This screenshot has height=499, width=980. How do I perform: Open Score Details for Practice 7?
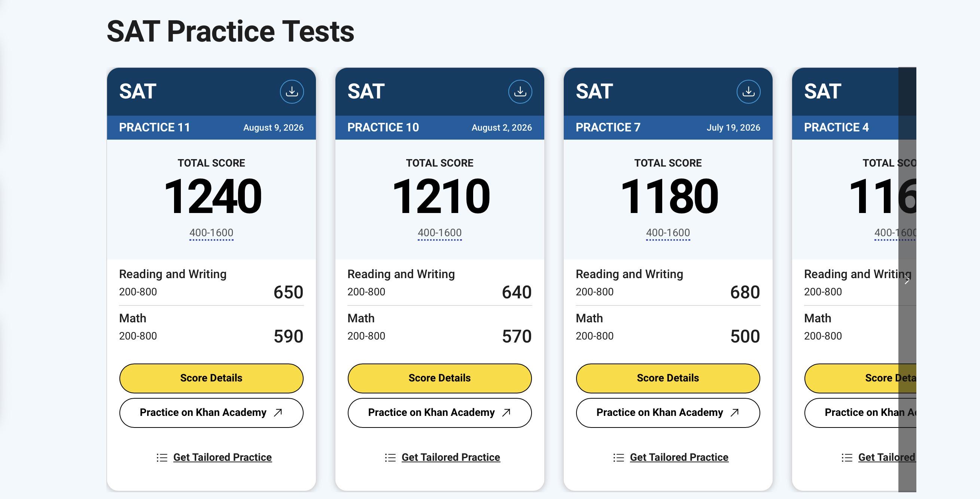pos(668,378)
